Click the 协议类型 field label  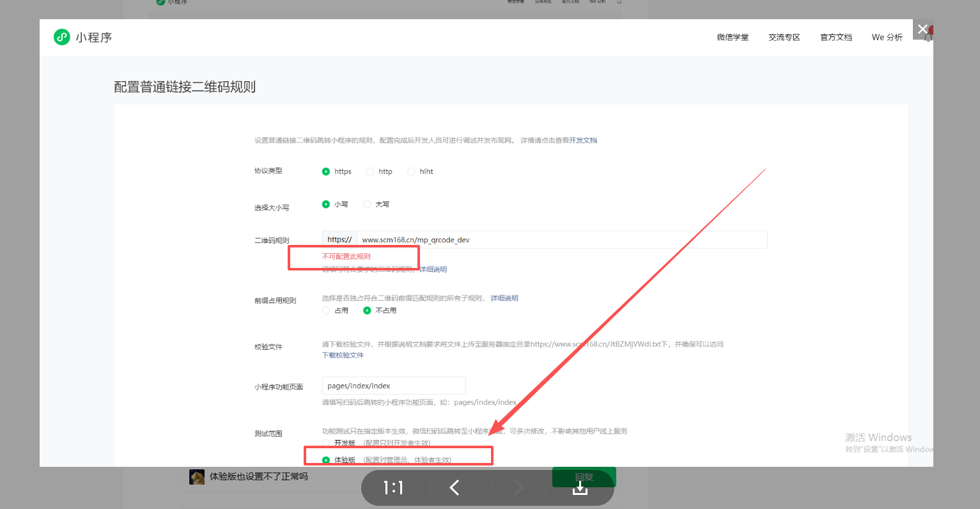[x=268, y=171]
